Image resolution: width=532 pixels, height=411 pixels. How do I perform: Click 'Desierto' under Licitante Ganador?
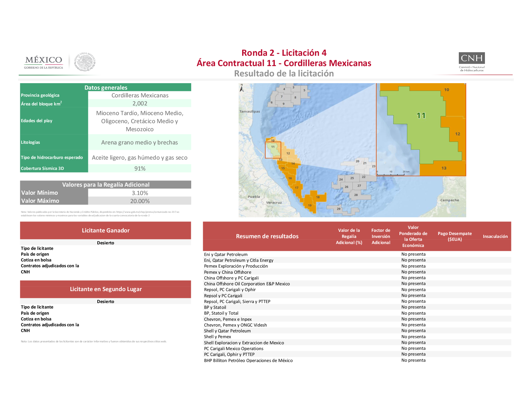(x=106, y=243)
